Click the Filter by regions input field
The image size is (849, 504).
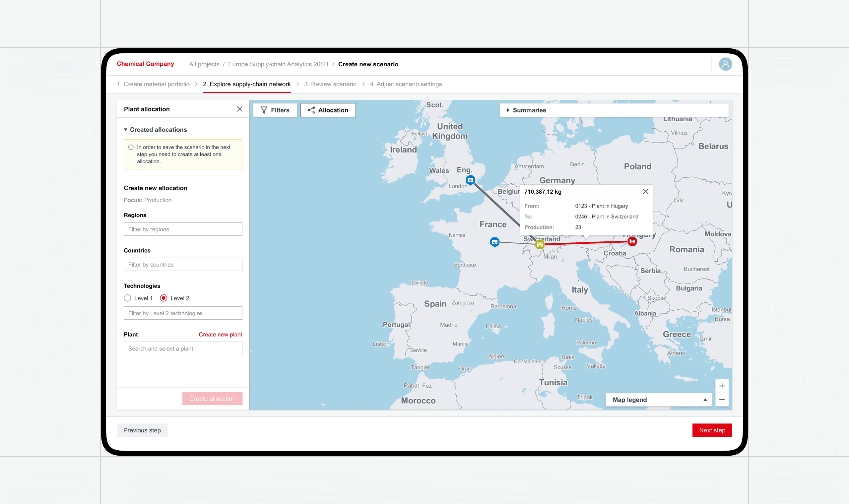tap(183, 229)
